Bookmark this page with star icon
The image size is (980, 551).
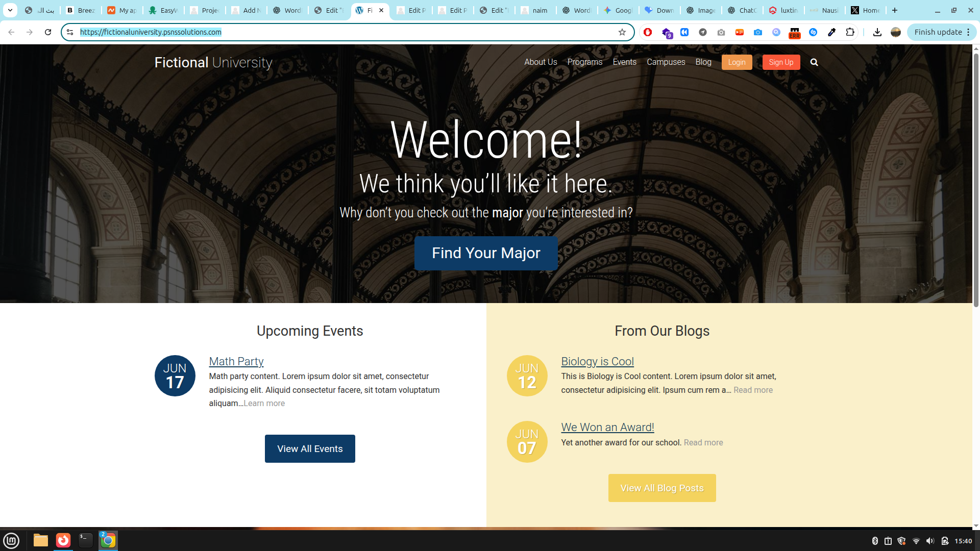tap(622, 32)
